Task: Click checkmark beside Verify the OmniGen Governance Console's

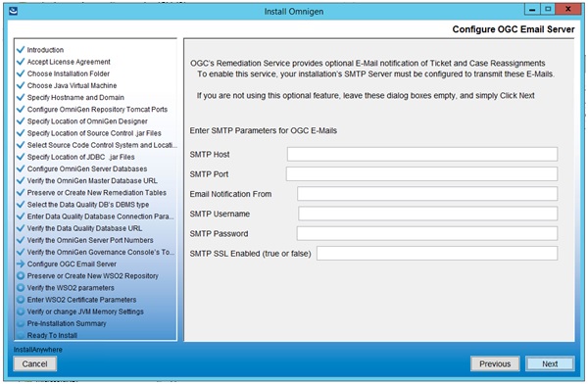Action: point(21,252)
